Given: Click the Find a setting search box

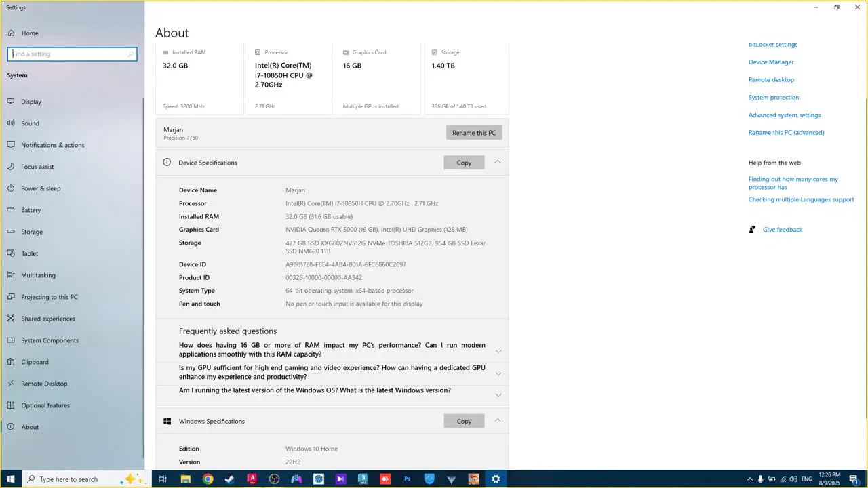Looking at the screenshot, I should pos(72,54).
